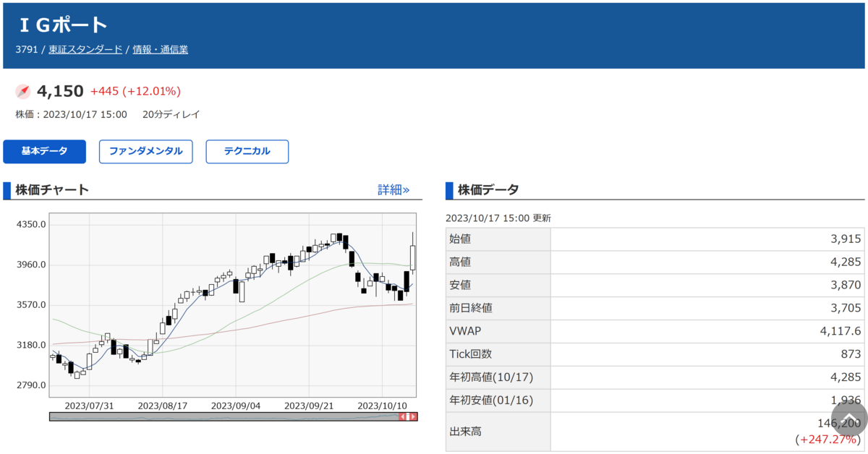The width and height of the screenshot is (868, 454).
Task: Click the 株価チャート section heading
Action: 52,190
